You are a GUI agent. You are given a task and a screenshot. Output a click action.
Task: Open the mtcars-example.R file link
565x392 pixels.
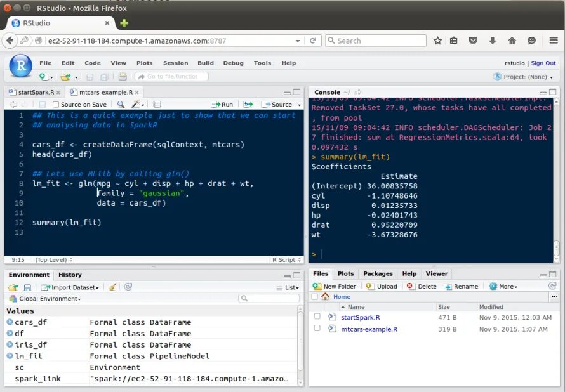coord(369,329)
